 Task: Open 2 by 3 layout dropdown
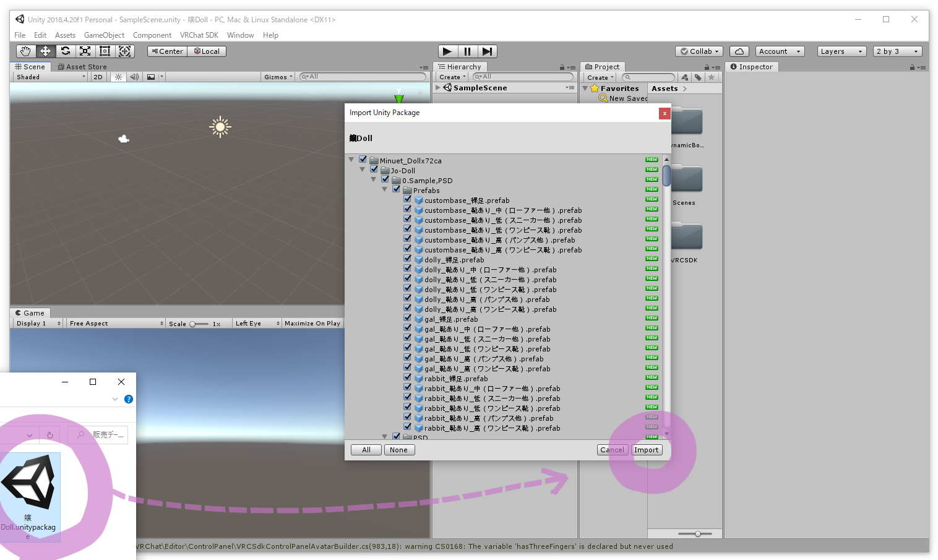pyautogui.click(x=898, y=51)
